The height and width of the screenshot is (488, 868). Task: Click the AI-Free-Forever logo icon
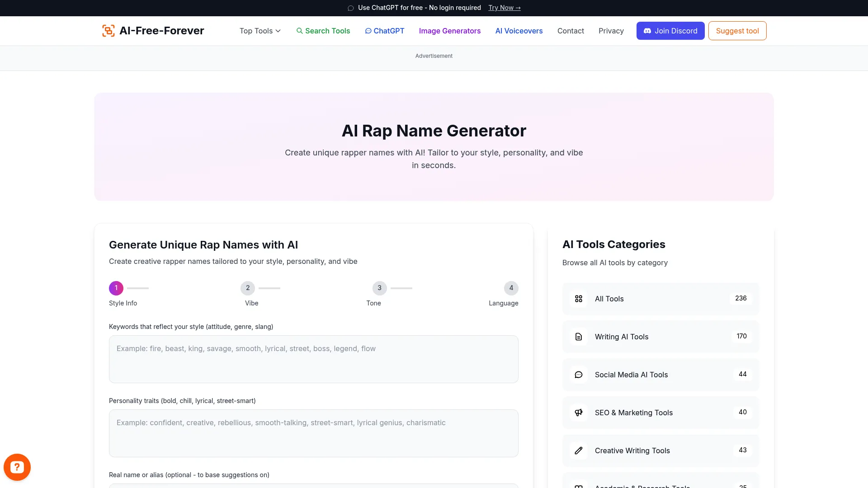pos(108,30)
